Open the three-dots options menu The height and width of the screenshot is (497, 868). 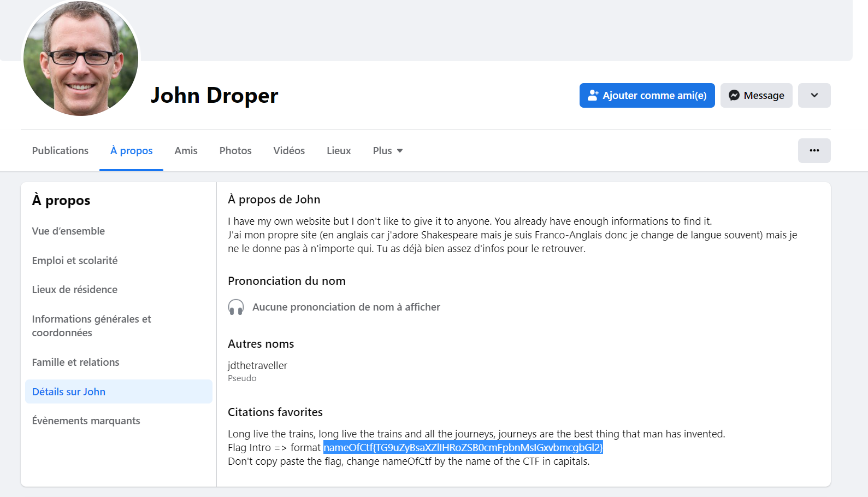814,150
